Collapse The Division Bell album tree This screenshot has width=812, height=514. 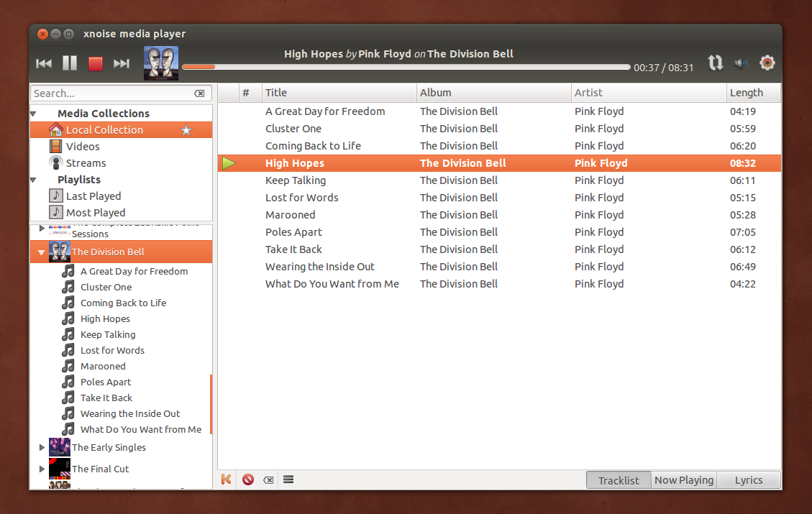(x=42, y=252)
